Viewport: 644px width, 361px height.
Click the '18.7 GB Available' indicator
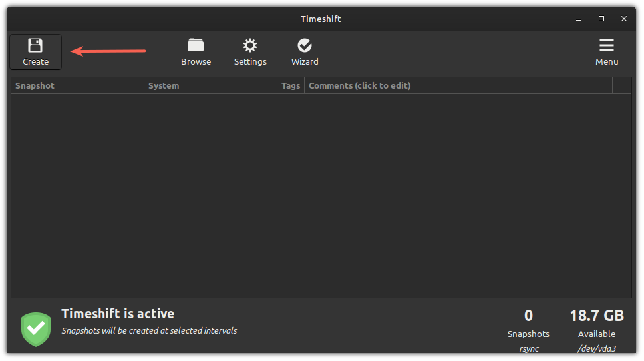tap(597, 324)
